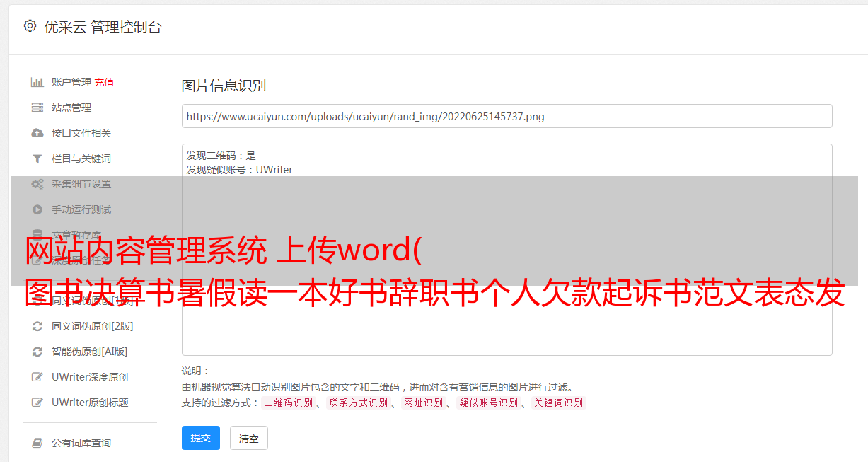Click the gear icon beside 优采云 title
Image resolution: width=868 pixels, height=462 pixels.
(x=30, y=26)
